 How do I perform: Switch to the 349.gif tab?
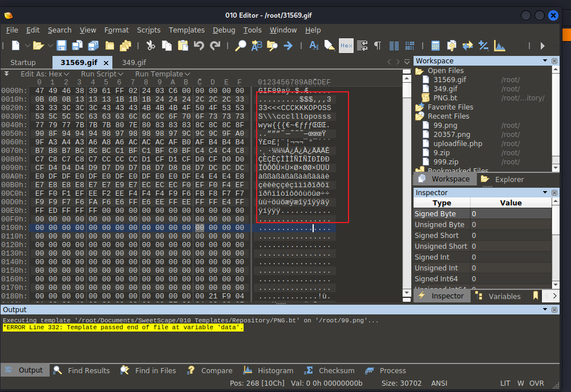click(134, 62)
